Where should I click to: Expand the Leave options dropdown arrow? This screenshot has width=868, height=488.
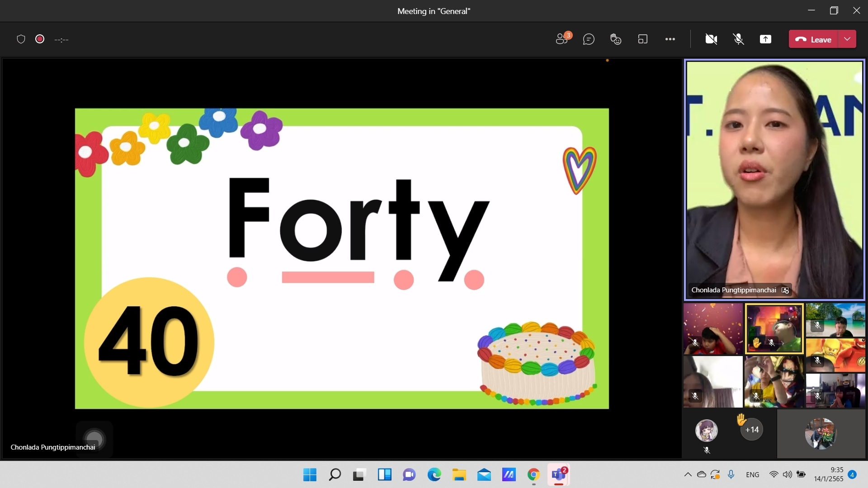847,39
